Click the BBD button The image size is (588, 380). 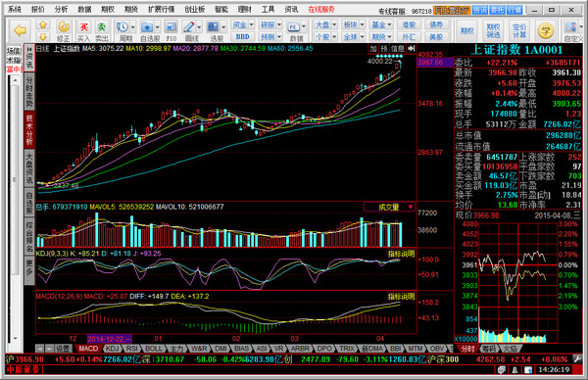tap(243, 36)
